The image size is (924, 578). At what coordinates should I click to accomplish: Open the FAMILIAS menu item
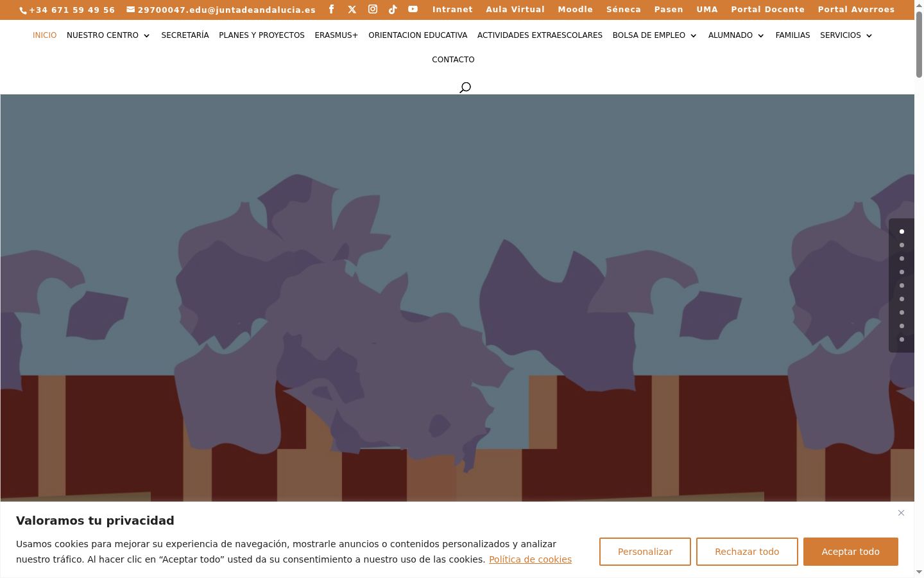point(792,35)
